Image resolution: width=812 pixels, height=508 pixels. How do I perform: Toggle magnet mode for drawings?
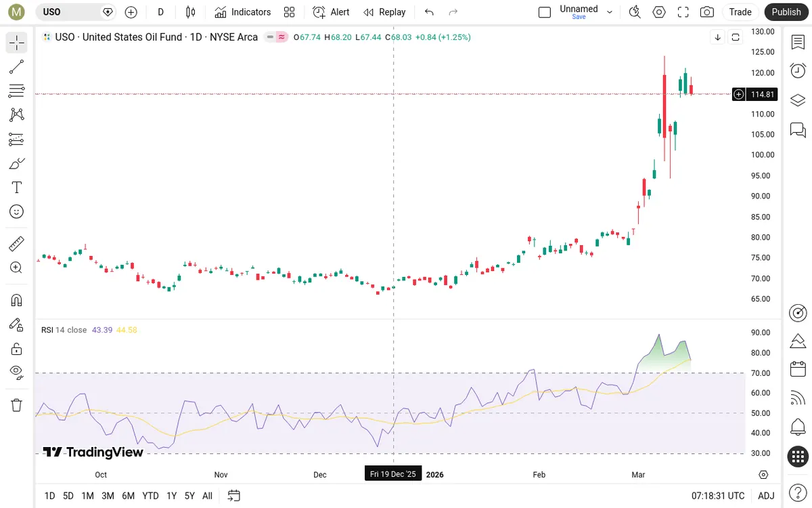17,300
